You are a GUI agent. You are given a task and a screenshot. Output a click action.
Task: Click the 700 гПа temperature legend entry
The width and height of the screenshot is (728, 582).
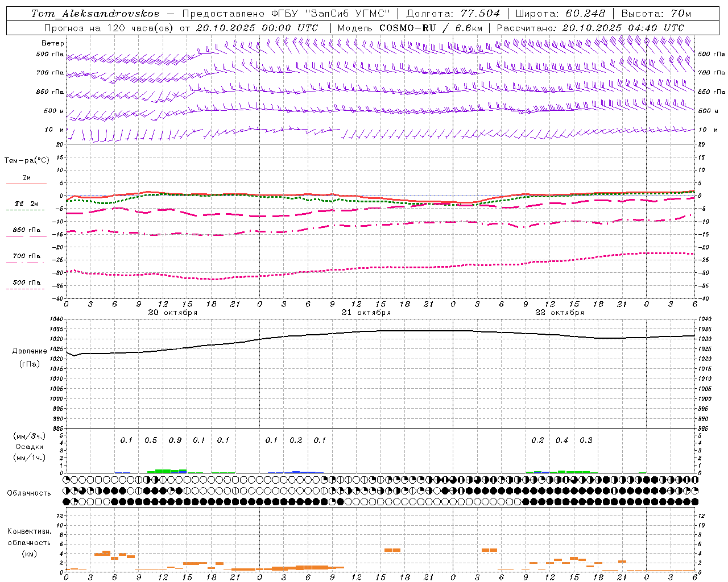point(27,256)
